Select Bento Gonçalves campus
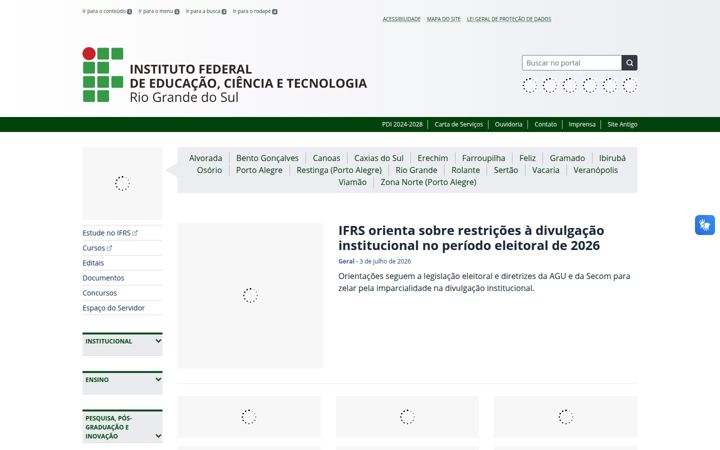 coord(267,158)
